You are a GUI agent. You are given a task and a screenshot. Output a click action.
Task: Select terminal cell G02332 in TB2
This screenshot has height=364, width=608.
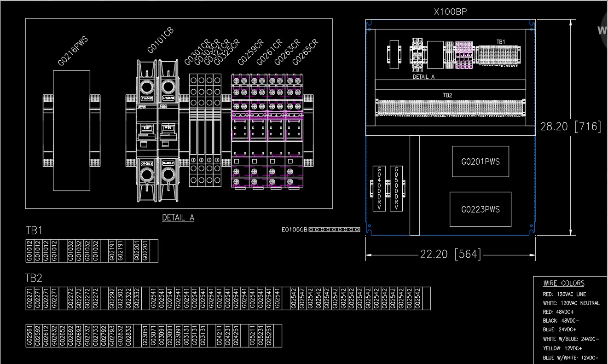click(x=137, y=298)
